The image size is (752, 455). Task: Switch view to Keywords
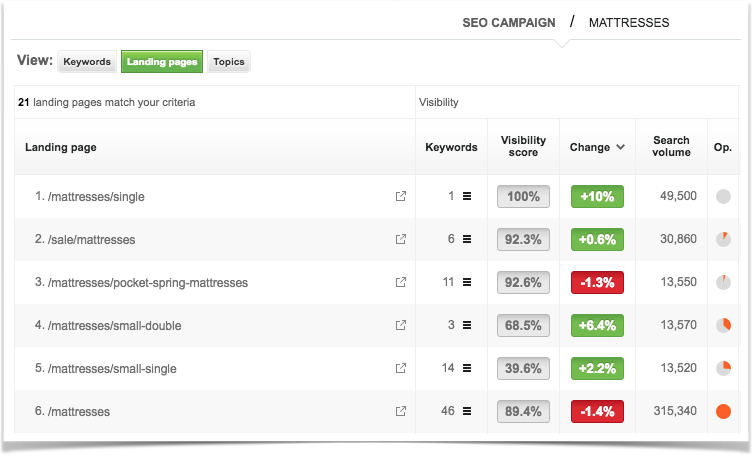(87, 62)
